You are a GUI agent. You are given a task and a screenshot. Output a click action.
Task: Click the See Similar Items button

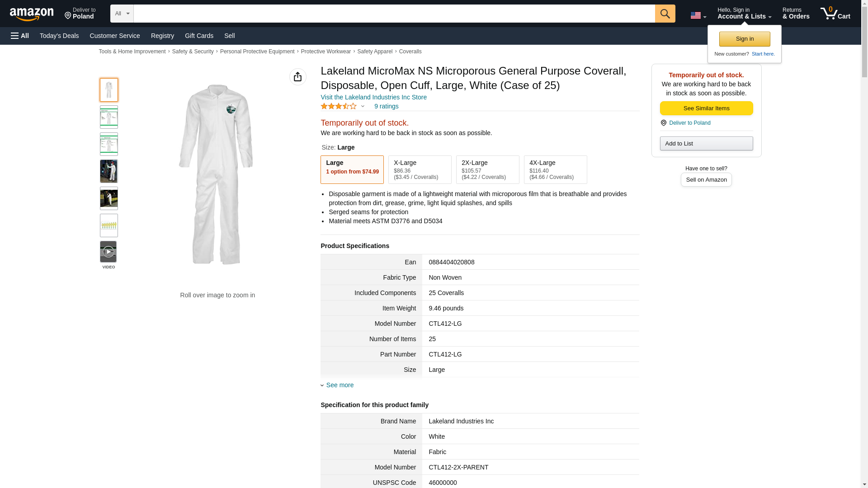(706, 108)
